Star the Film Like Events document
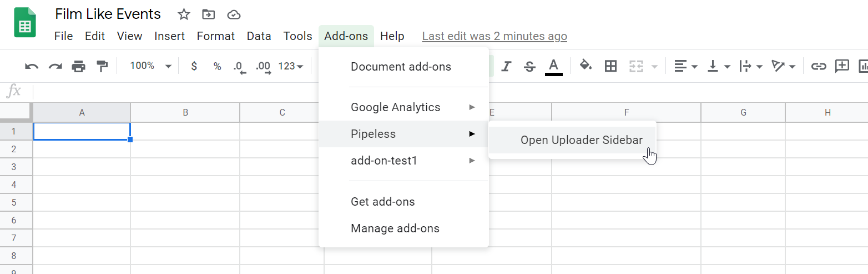This screenshot has width=868, height=274. (184, 14)
